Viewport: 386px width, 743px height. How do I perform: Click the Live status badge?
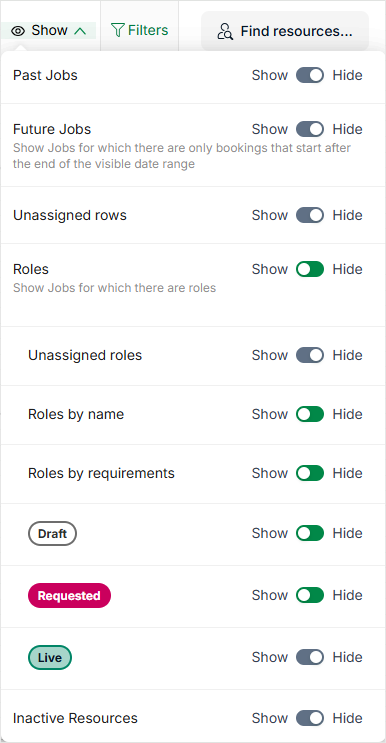point(50,658)
